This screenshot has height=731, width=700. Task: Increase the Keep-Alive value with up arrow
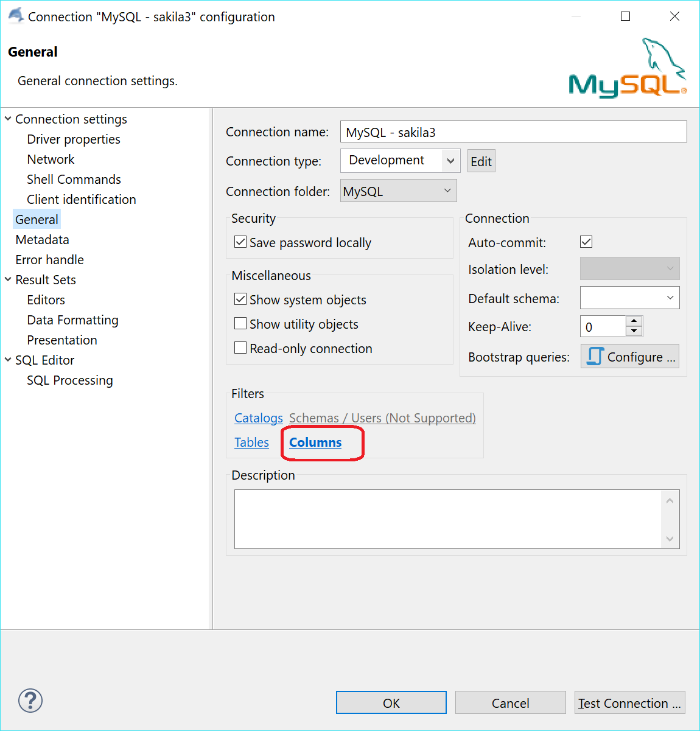point(634,321)
